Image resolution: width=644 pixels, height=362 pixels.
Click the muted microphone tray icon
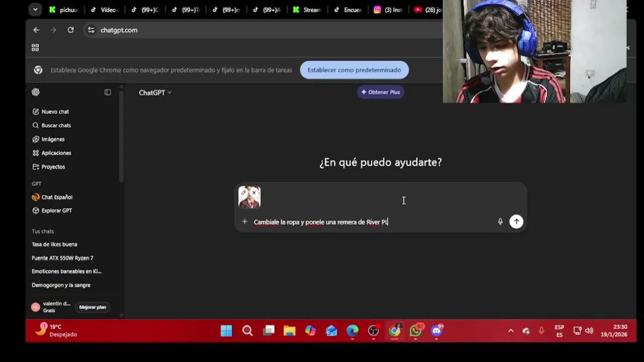click(x=541, y=331)
